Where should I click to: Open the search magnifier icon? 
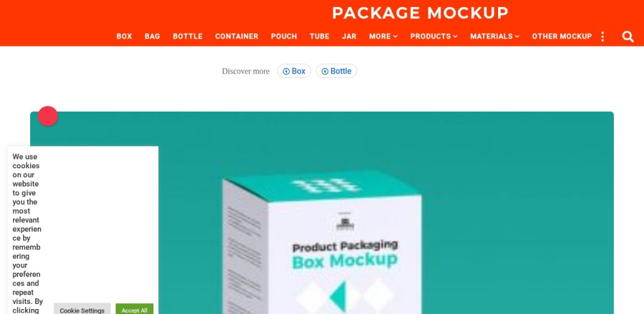(x=628, y=36)
